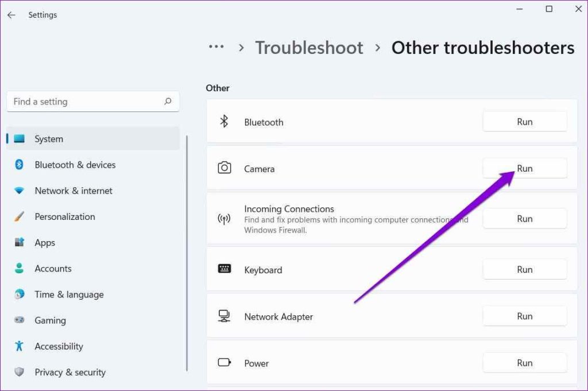588x391 pixels.
Task: Select Time & language in sidebar
Action: point(93,295)
